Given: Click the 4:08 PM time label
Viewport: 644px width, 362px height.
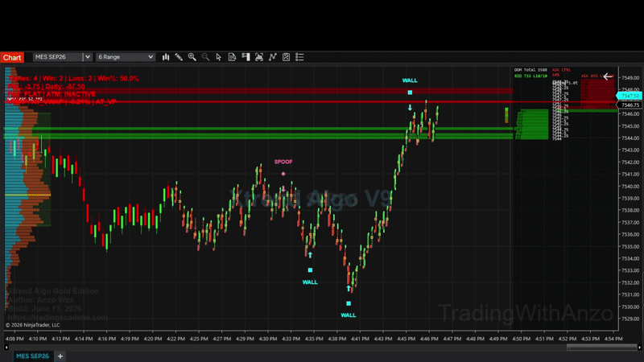Looking at the screenshot, I should [14, 339].
